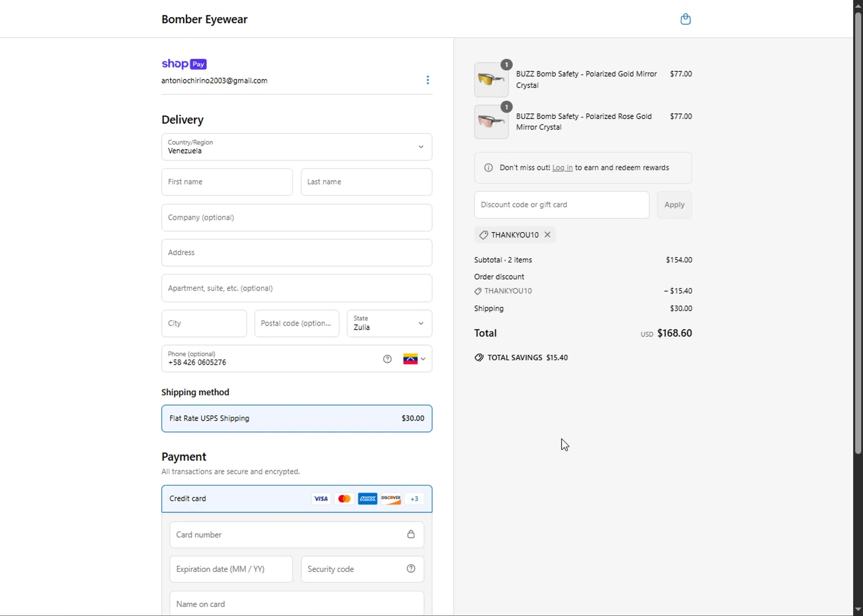Click the American Express logo
863x616 pixels.
(368, 499)
